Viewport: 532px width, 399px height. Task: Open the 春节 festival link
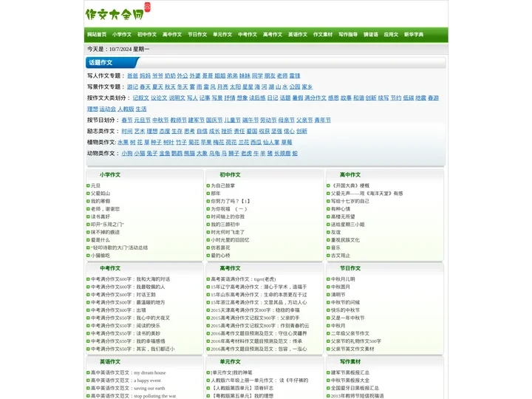[127, 120]
